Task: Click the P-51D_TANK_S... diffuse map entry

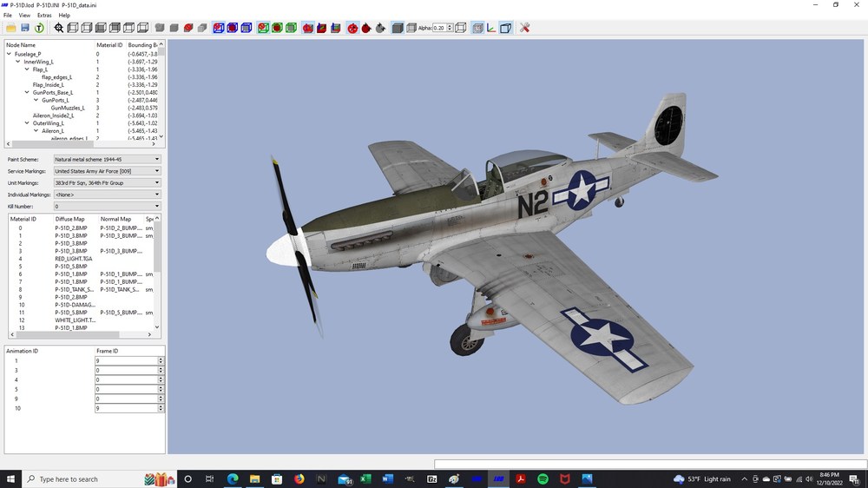Action: (x=74, y=290)
